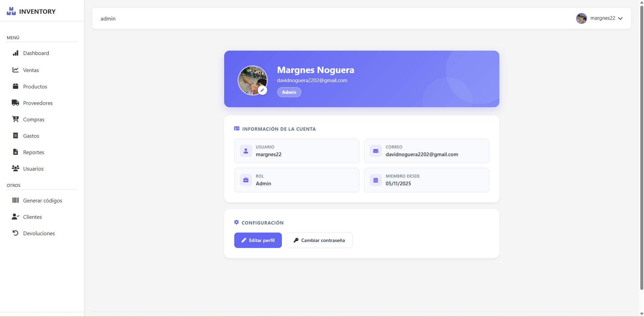
Task: Select the Generar códigos barcode icon
Action: pyautogui.click(x=15, y=200)
